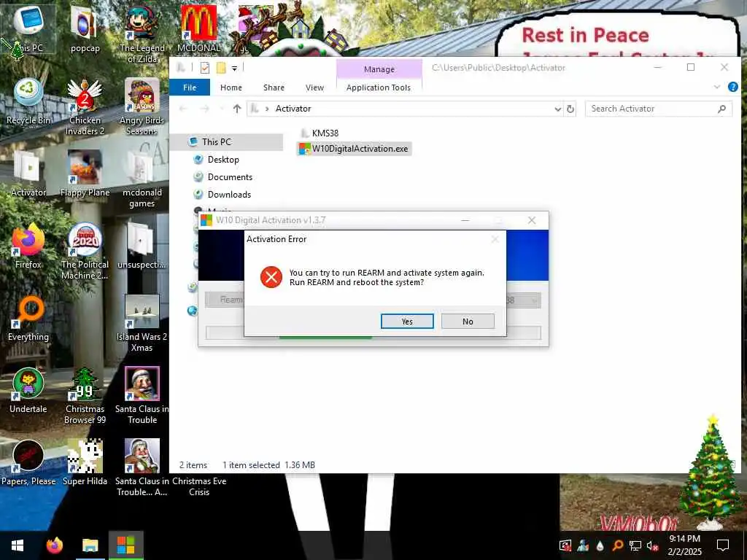
Task: Click the Activator breadcrumb in address bar
Action: 293,109
